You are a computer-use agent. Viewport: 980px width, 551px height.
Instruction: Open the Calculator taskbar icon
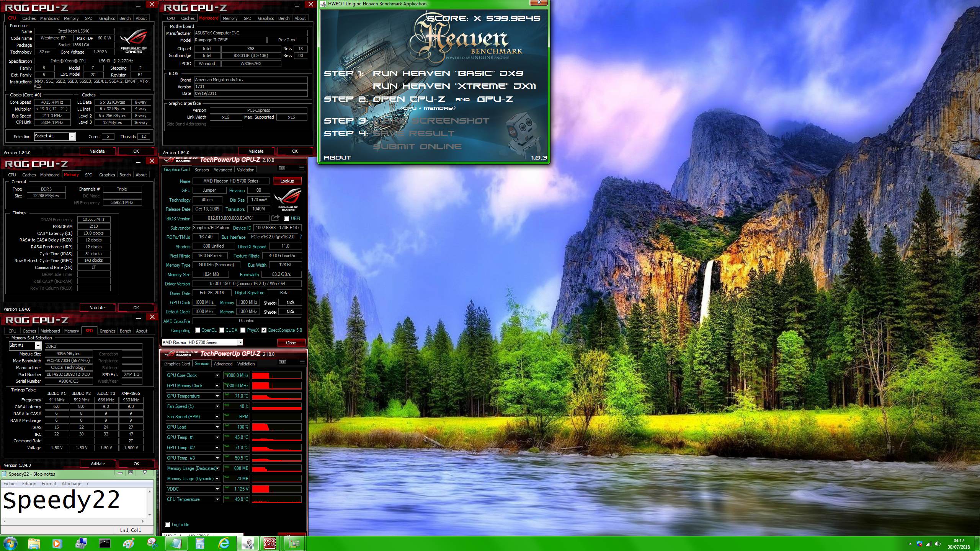[200, 543]
